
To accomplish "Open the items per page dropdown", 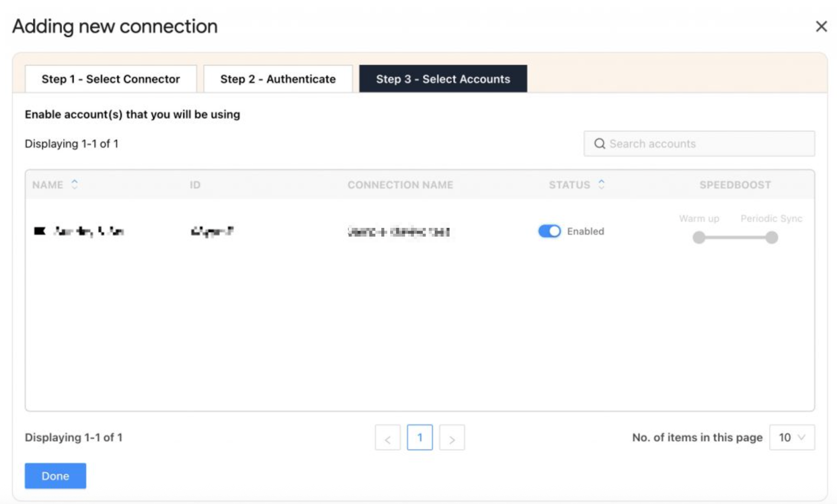I will point(791,438).
